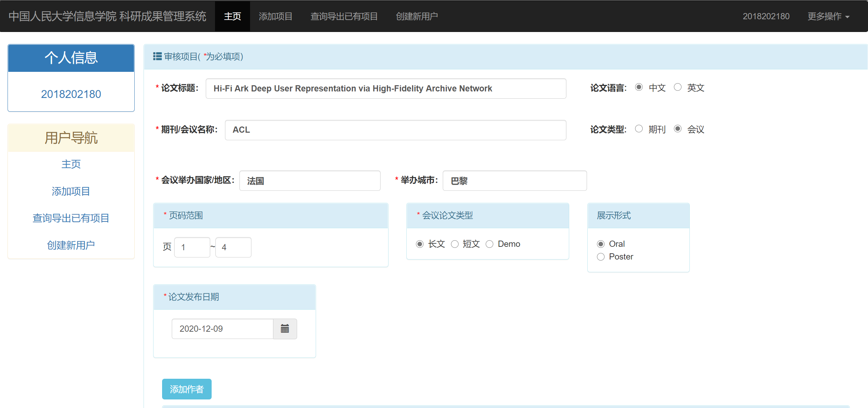This screenshot has width=868, height=408.
Task: Click the 添加作者 button
Action: [x=187, y=389]
